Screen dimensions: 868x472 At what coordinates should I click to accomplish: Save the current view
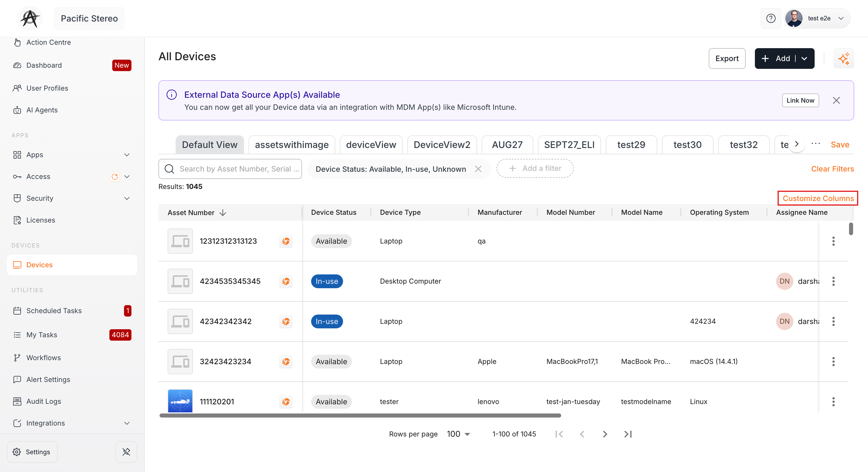coord(840,145)
